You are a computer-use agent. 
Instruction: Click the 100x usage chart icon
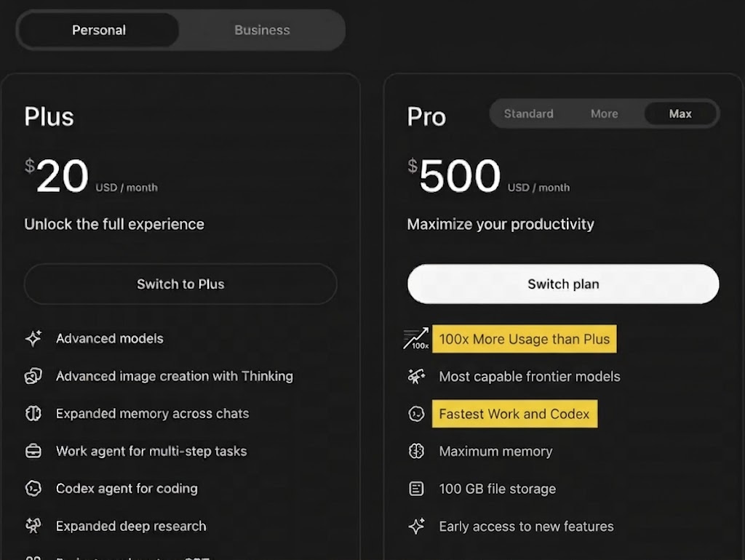[x=416, y=339]
